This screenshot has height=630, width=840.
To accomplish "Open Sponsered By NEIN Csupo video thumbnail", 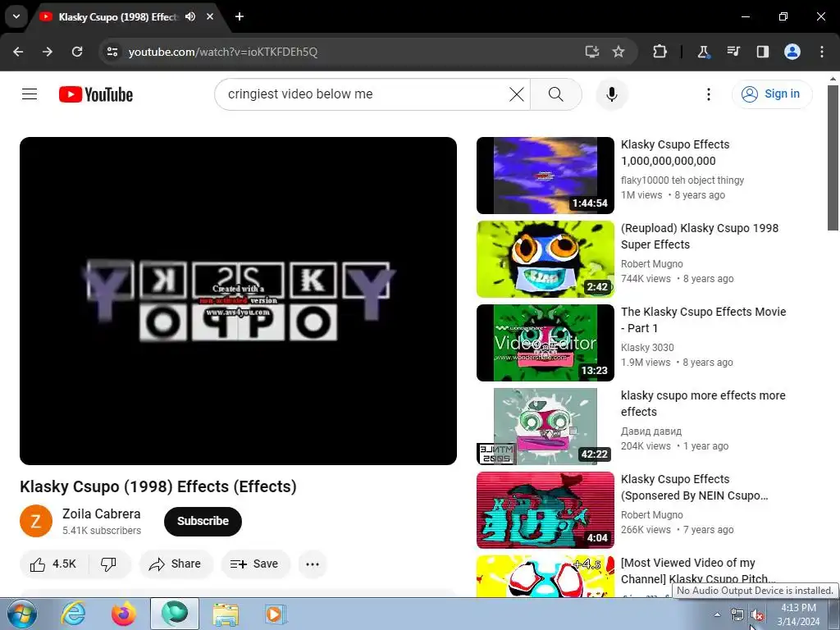I will [x=545, y=510].
